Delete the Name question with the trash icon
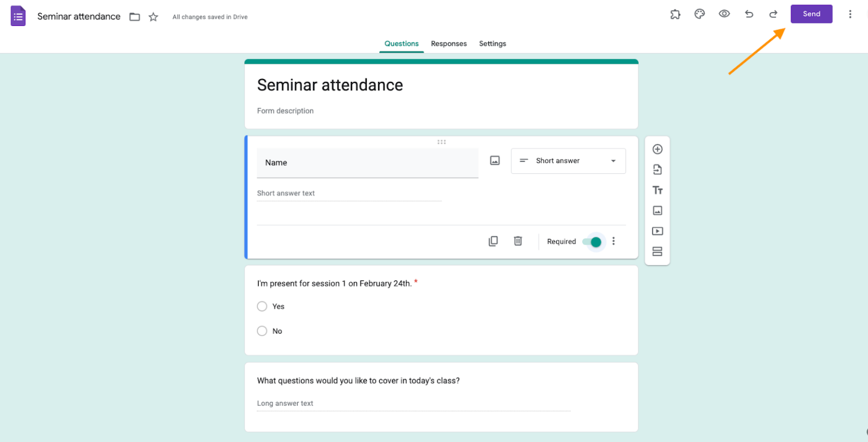Viewport: 868px width, 442px height. 518,241
